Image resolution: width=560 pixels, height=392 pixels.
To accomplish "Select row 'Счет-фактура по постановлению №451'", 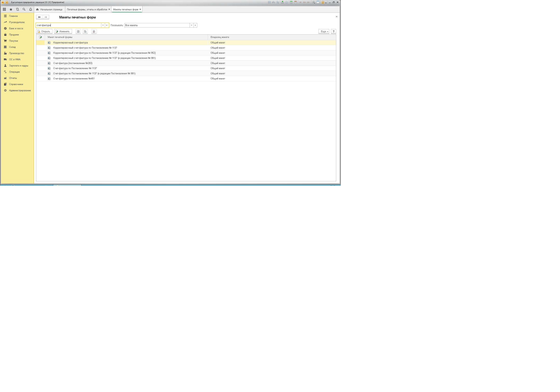I will click(x=74, y=79).
